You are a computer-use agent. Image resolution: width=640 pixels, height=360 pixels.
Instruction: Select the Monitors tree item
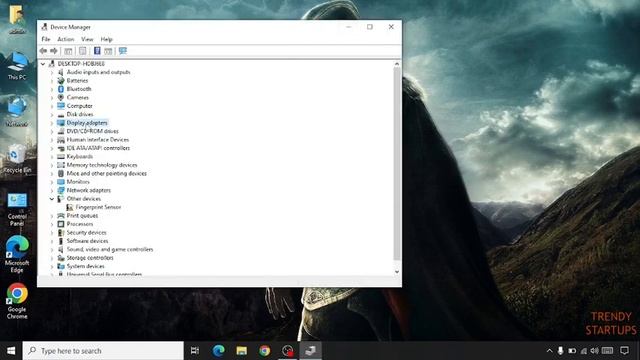[78, 182]
